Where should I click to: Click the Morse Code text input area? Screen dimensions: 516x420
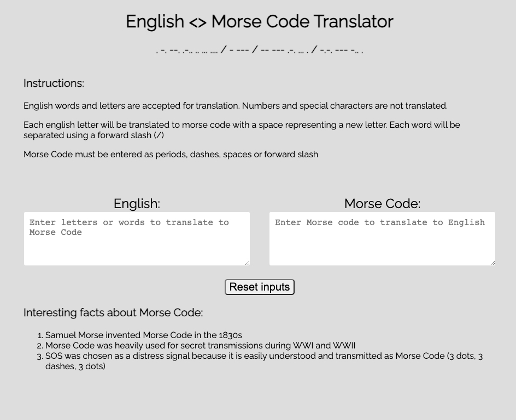(382, 239)
